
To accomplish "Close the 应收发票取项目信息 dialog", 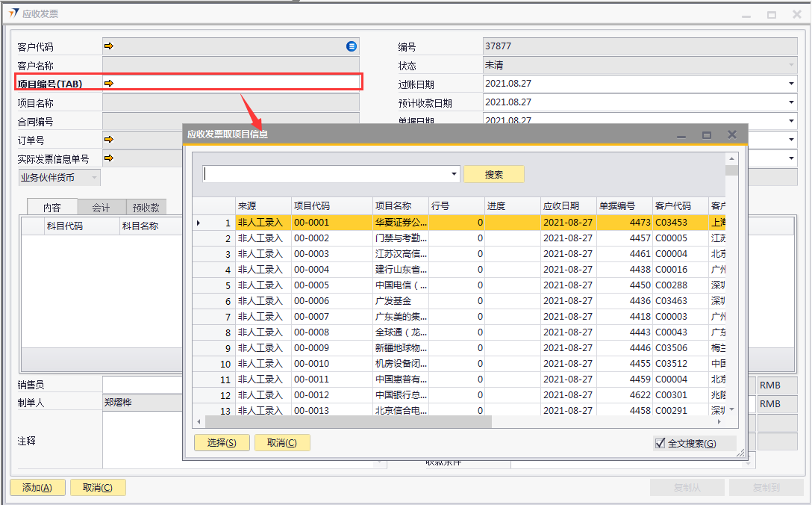I will tap(732, 134).
